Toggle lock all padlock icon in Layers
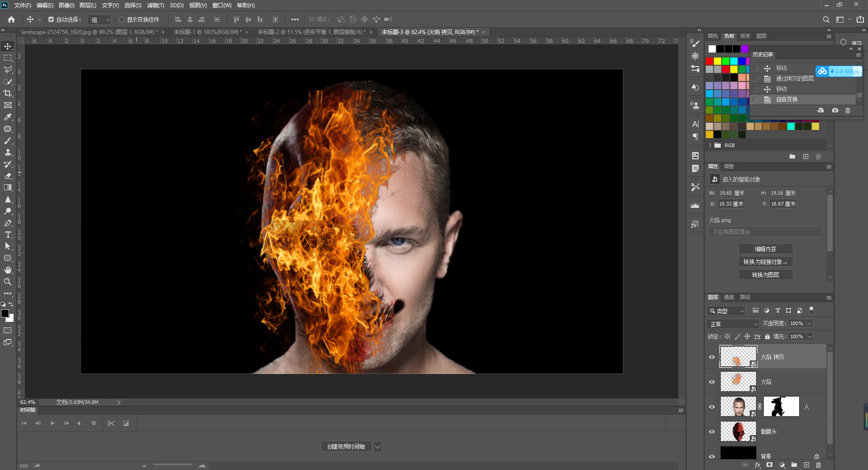This screenshot has width=868, height=470. [x=767, y=336]
